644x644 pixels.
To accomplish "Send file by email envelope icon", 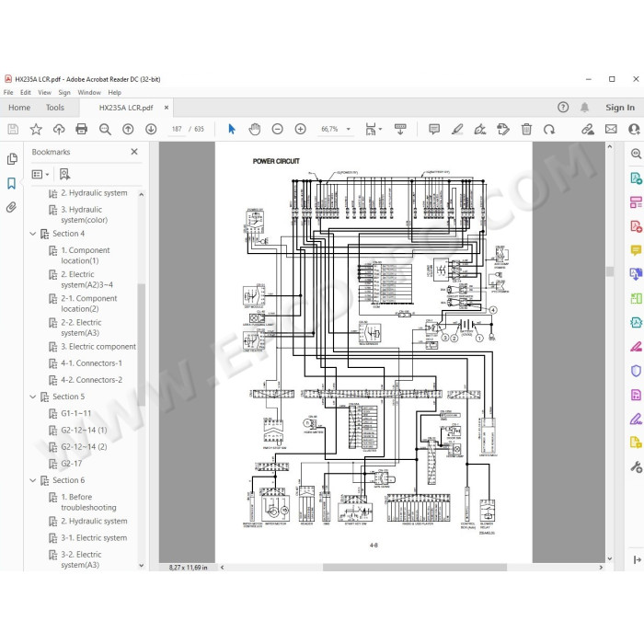I will (611, 130).
